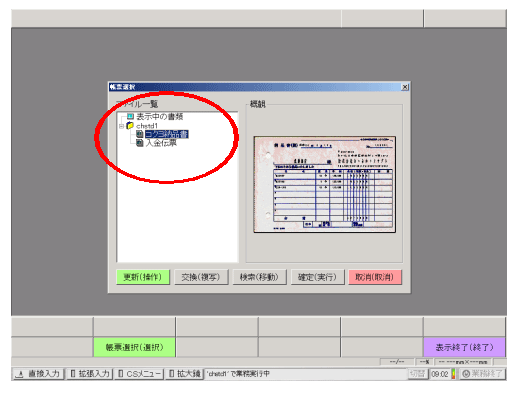Click the yellow chstd1 folder icon
Screen dimensions: 516x396
click(x=130, y=126)
